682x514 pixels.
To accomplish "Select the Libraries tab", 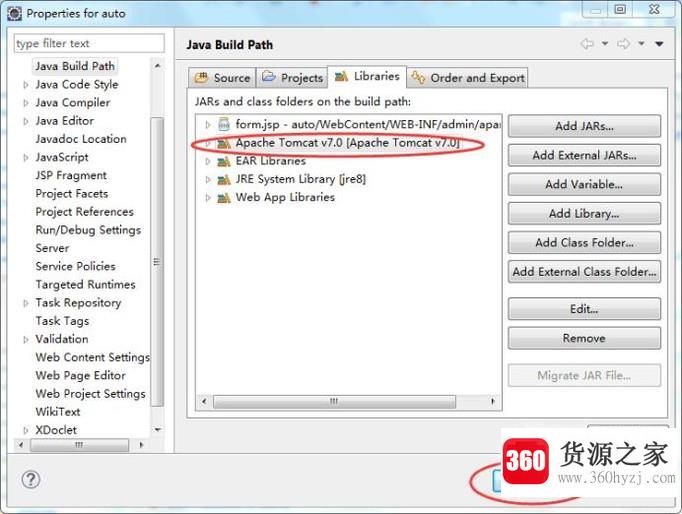I will point(367,77).
